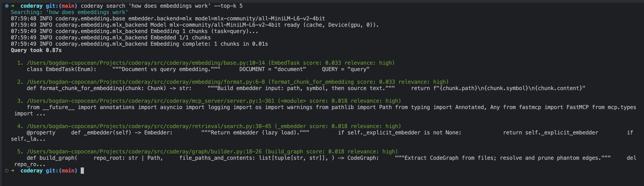The image size is (644, 186).
Task: Click the '--top-k 5' argument
Action: click(x=228, y=6)
